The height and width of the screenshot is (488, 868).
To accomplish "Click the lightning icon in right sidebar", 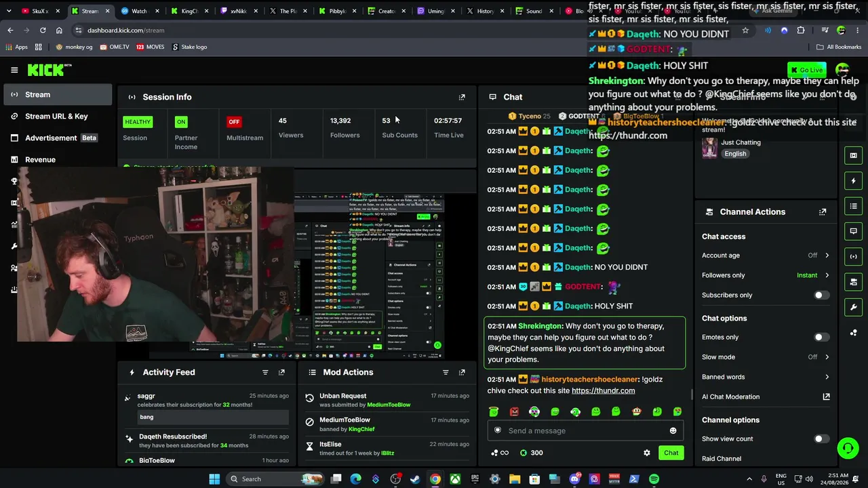I will click(x=853, y=181).
